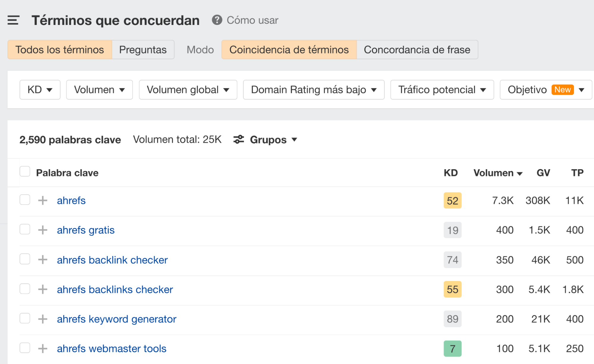Switch to the 'Preguntas' tab
This screenshot has height=364, width=594.
pos(143,50)
